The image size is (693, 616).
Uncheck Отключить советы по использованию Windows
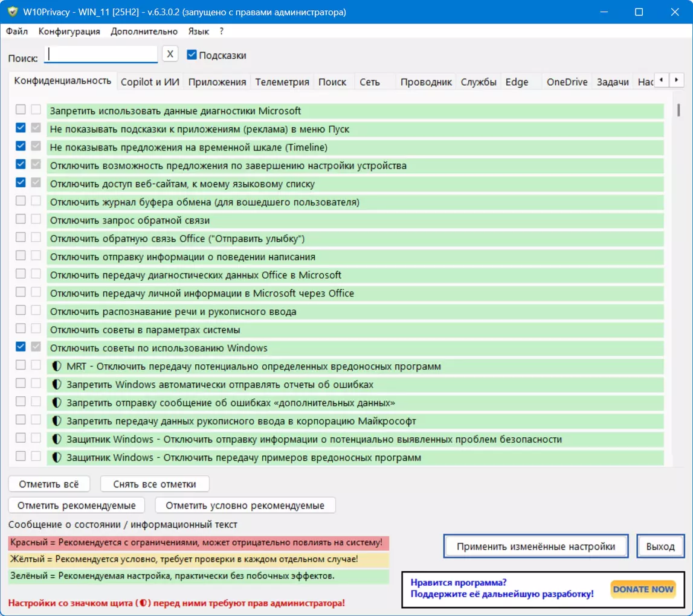coord(21,347)
